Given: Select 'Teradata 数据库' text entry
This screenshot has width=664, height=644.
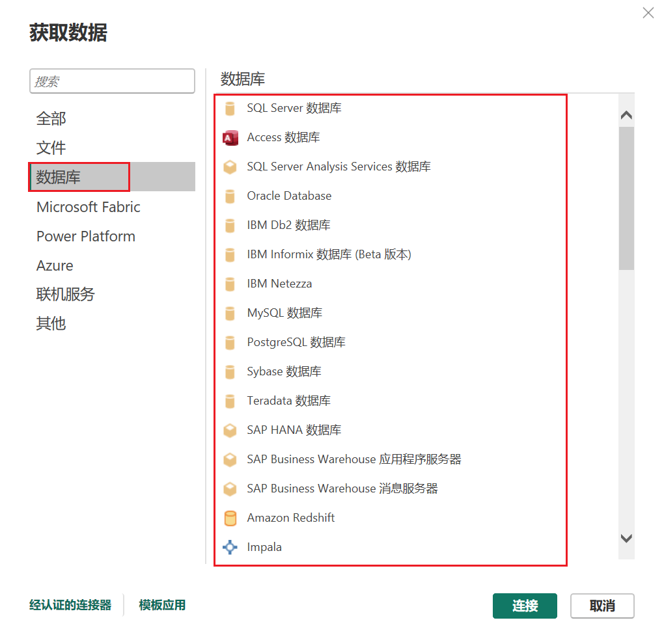Looking at the screenshot, I should tap(289, 401).
